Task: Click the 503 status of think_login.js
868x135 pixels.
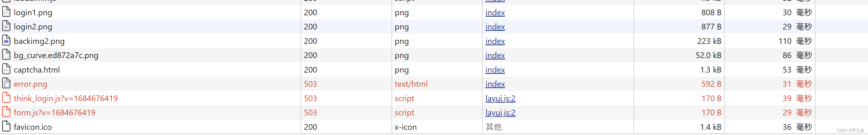Action: click(x=310, y=98)
